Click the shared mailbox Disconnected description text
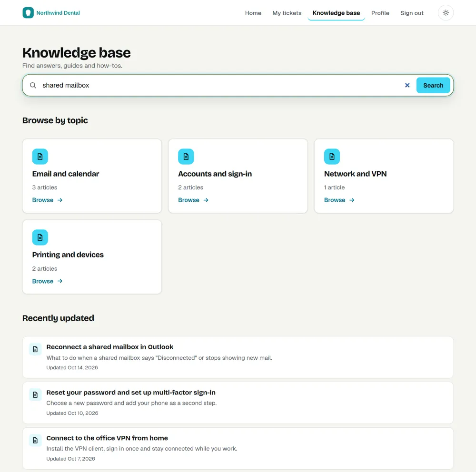 159,358
